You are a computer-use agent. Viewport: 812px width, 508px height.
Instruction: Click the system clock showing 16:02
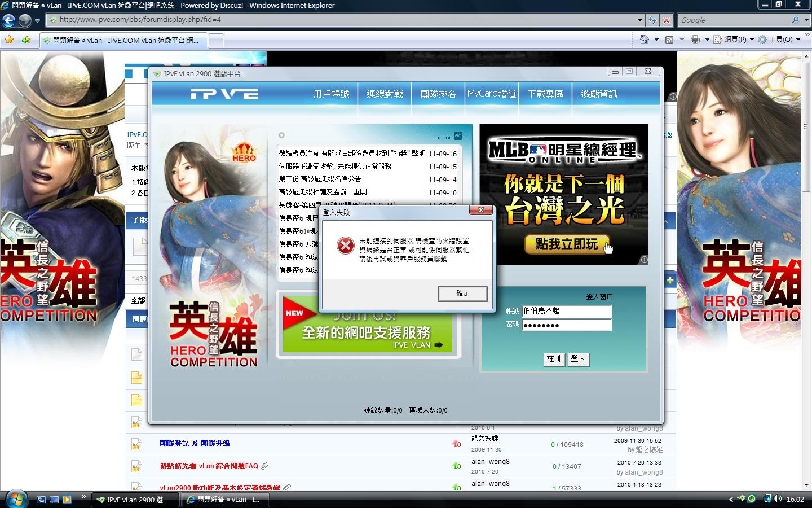(795, 500)
